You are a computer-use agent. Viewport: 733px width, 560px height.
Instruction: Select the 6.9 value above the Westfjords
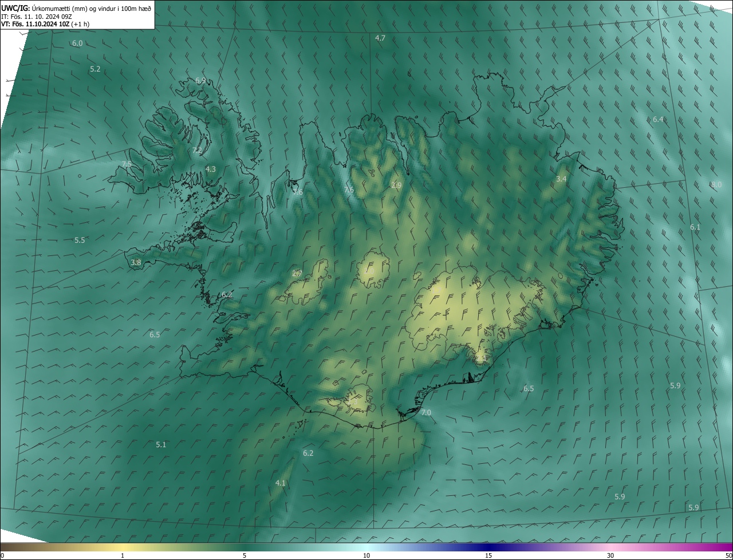200,81
